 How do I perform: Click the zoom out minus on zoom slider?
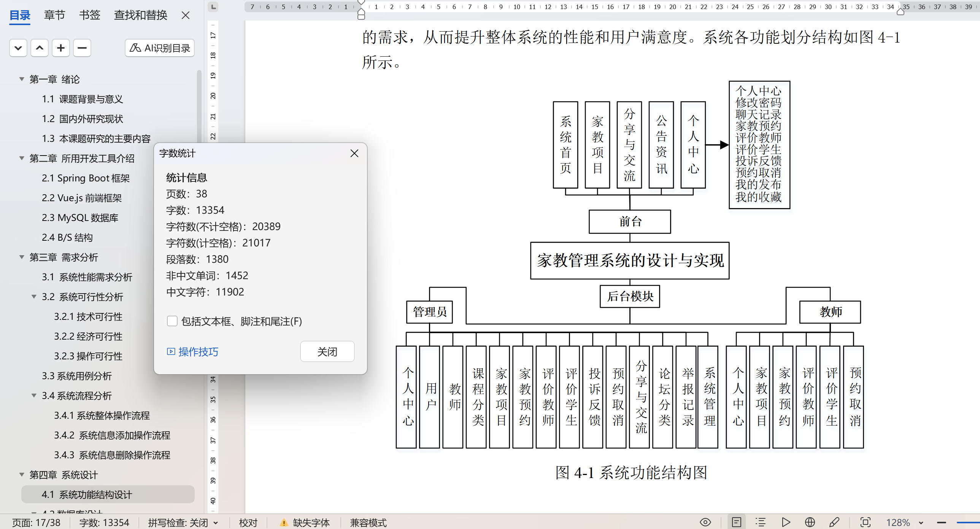(942, 523)
